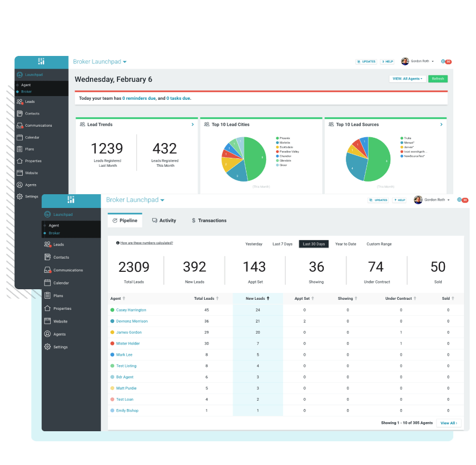476x465 pixels.
Task: Click UPDATES button in back window
Action: tap(366, 62)
